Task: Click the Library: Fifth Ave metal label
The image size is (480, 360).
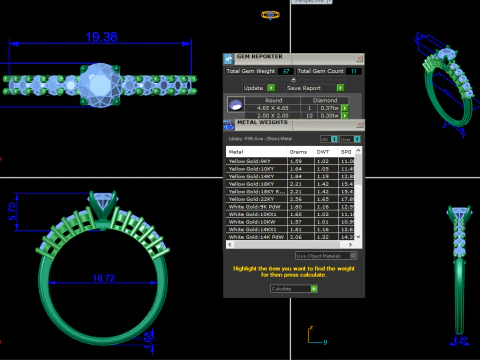Action: (260, 139)
